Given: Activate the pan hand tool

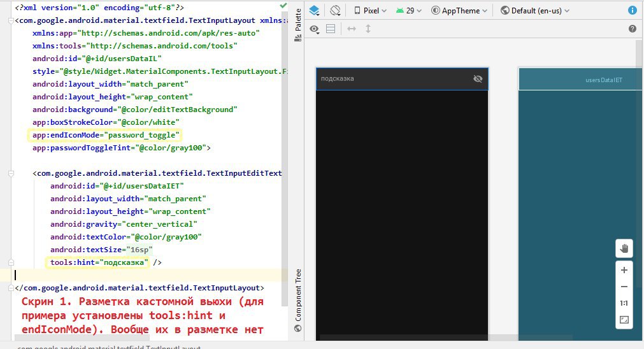Looking at the screenshot, I should 624,248.
